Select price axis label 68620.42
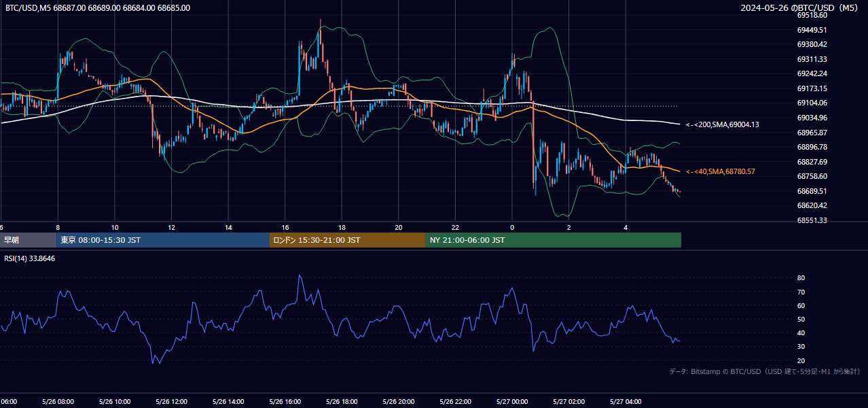The height and width of the screenshot is (408, 868). point(812,205)
